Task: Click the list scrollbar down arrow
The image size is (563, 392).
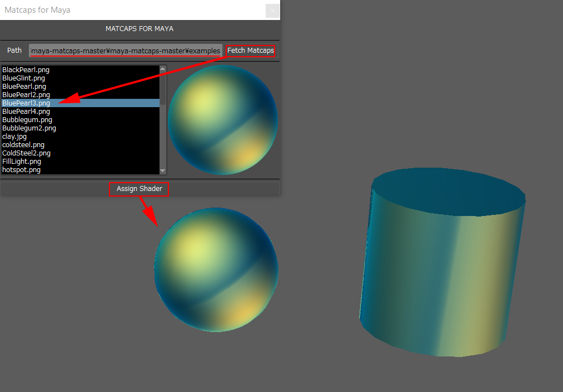Action: point(163,171)
